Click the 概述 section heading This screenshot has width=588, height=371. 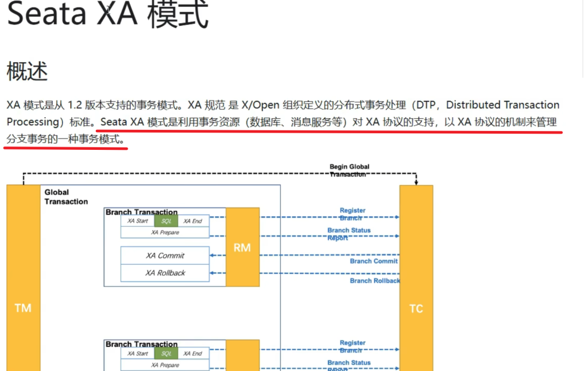point(27,72)
